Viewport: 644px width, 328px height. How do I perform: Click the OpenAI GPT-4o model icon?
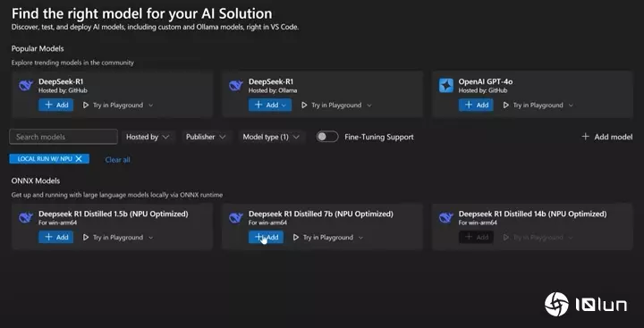[x=446, y=86]
